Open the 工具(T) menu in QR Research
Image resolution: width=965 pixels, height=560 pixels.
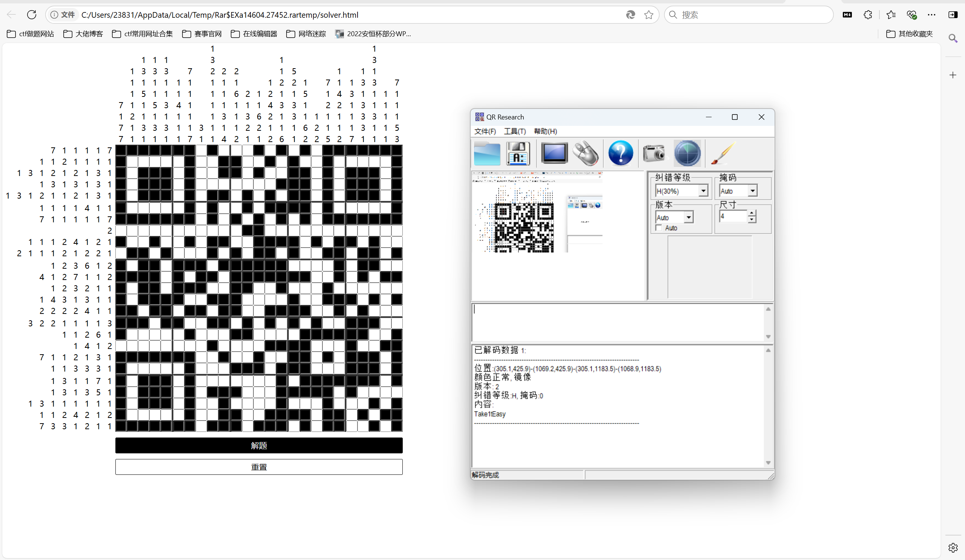[515, 131]
